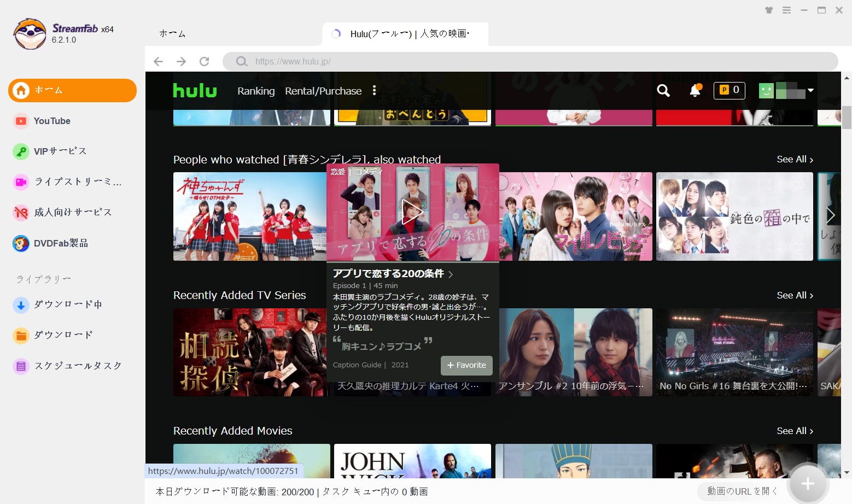Add title to Favorite
The height and width of the screenshot is (504, 852).
pyautogui.click(x=466, y=365)
